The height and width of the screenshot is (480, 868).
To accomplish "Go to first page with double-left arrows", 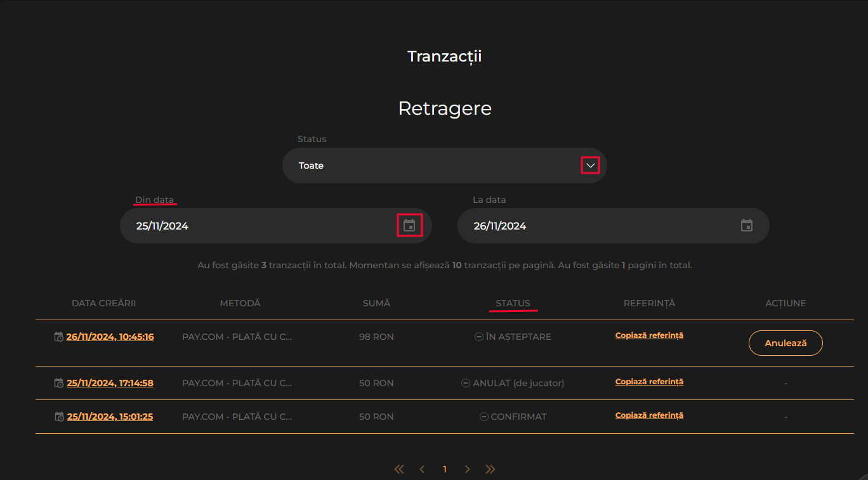I will click(x=399, y=469).
